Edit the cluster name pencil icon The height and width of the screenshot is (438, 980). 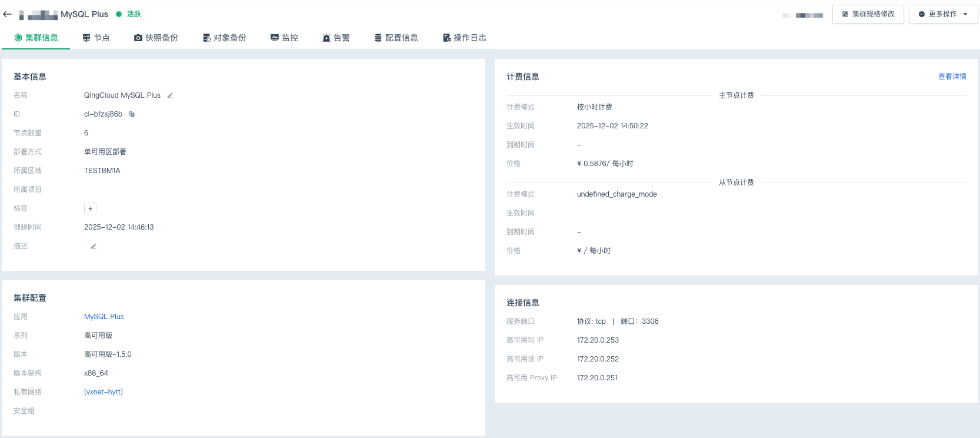pyautogui.click(x=170, y=95)
